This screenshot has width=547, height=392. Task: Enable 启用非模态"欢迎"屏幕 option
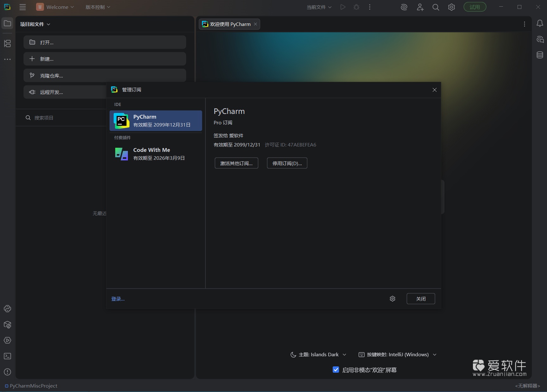pyautogui.click(x=336, y=370)
